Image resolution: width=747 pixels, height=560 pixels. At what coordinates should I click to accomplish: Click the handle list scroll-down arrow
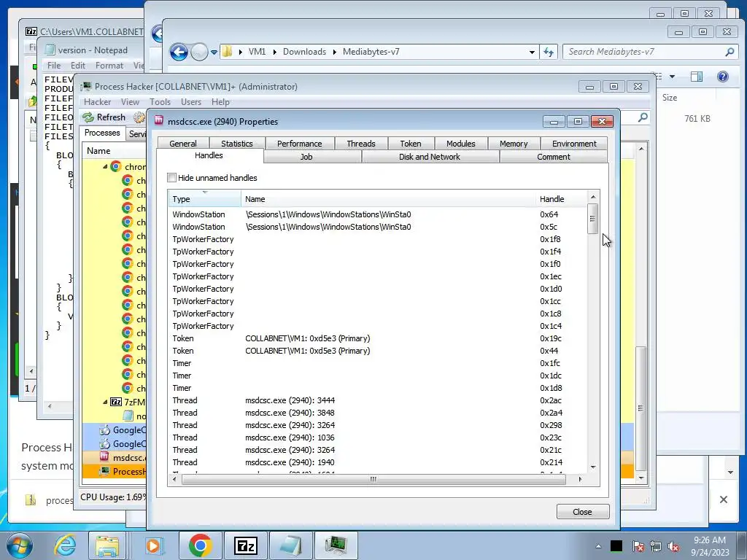point(592,467)
